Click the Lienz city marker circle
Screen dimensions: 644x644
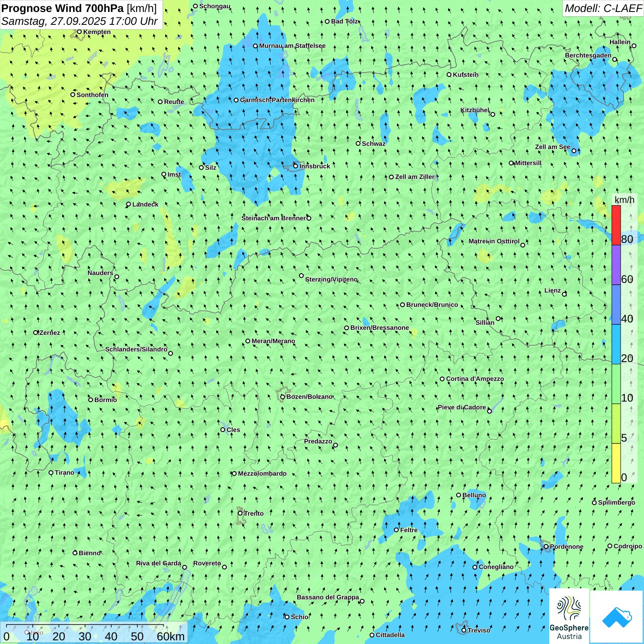coord(564,294)
